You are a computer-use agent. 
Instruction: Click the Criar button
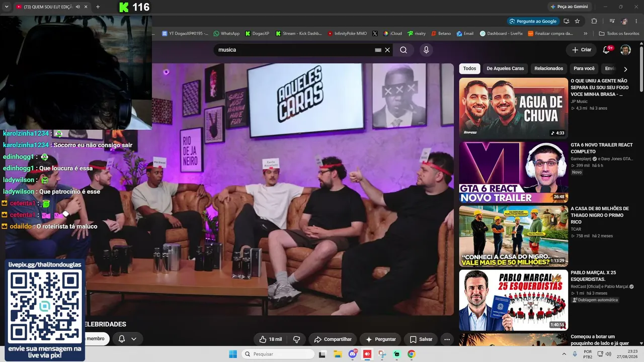[x=582, y=50]
